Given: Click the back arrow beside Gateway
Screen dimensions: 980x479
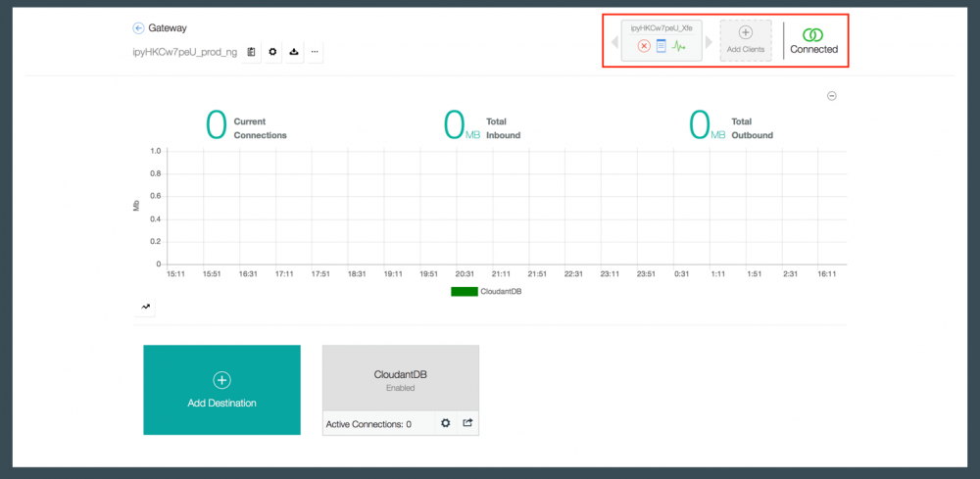Looking at the screenshot, I should point(138,28).
